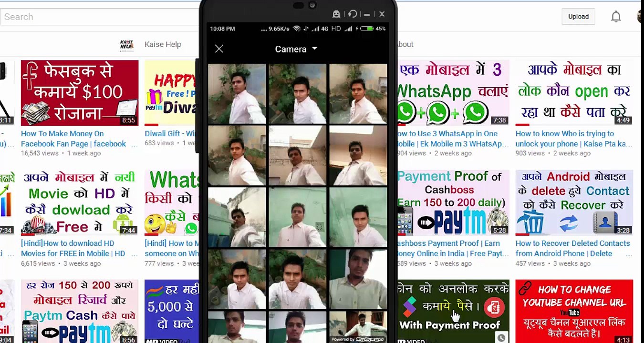
Task: Open the HD Movie download video thumbnail
Action: click(x=80, y=202)
